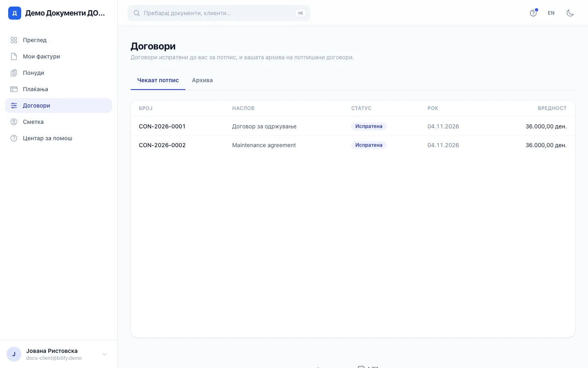Open the Понуди clipboard icon
The height and width of the screenshot is (368, 588).
click(14, 73)
